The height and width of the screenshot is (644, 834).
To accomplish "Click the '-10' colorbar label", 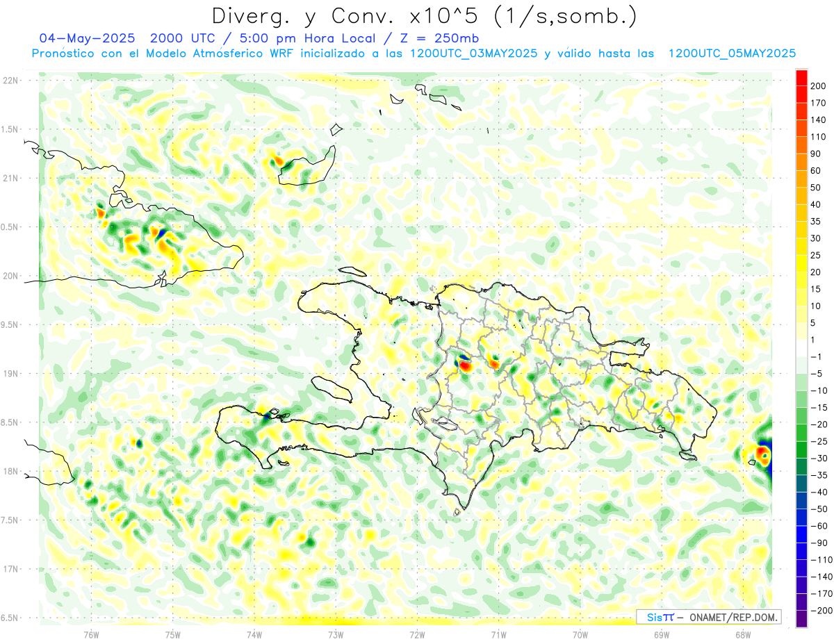I will (820, 390).
